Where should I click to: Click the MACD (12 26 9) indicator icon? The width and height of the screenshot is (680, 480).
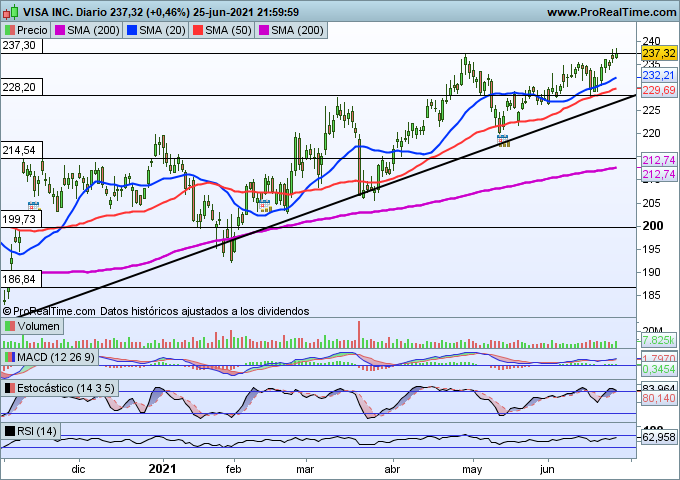pyautogui.click(x=10, y=357)
